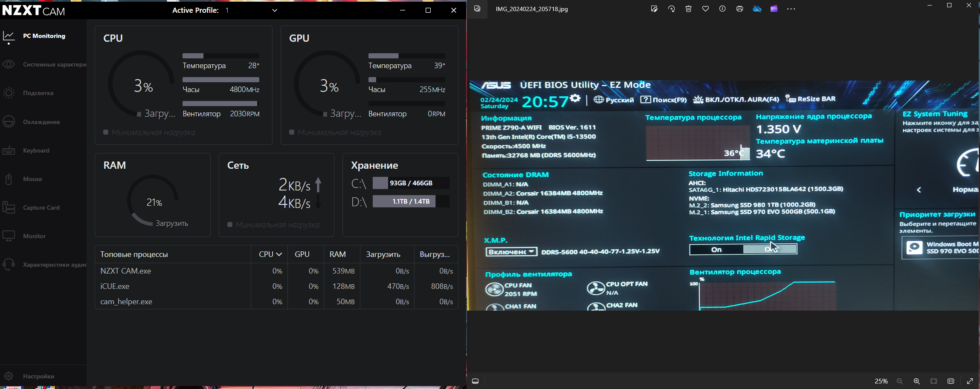Enter full screen with the diagonal arrows icon

pyautogui.click(x=970, y=381)
